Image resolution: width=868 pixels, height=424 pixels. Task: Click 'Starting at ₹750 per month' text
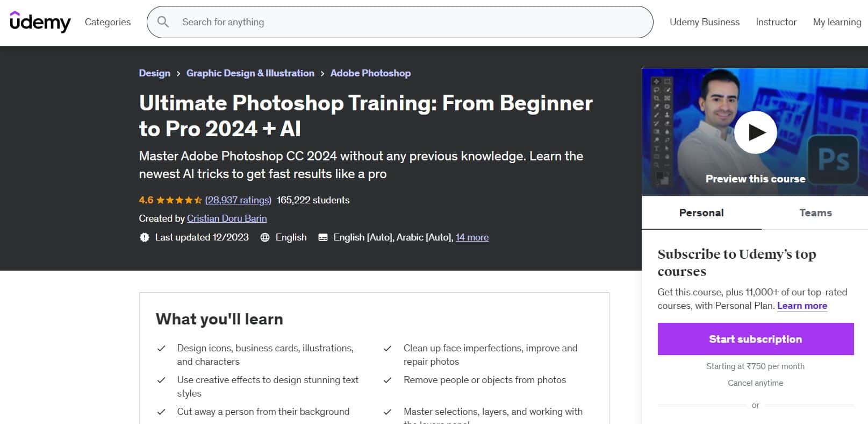tap(755, 366)
